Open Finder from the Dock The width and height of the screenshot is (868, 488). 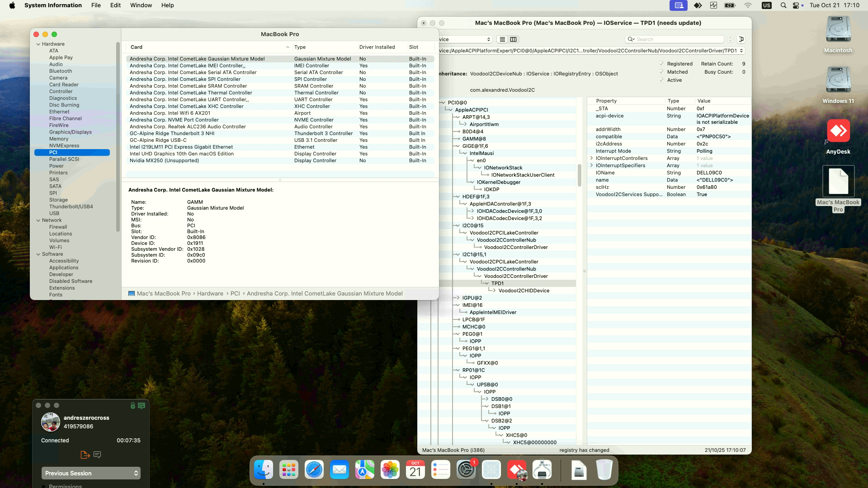click(x=264, y=470)
